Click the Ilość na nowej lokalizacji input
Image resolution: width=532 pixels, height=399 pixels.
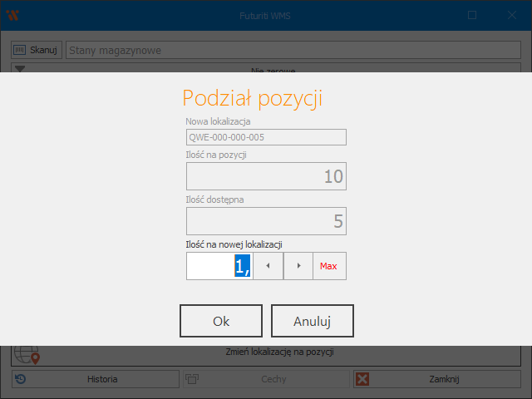click(219, 266)
